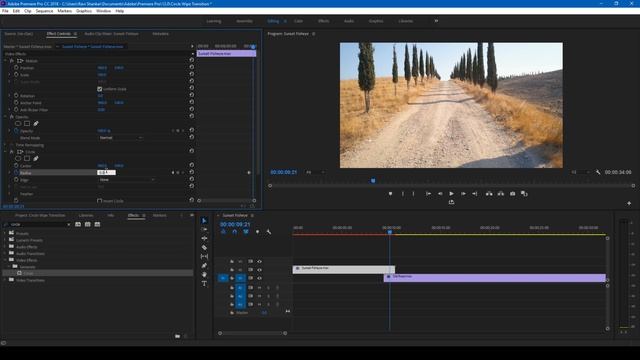
Task: Expand the Video Transitions folder
Action: [5, 280]
